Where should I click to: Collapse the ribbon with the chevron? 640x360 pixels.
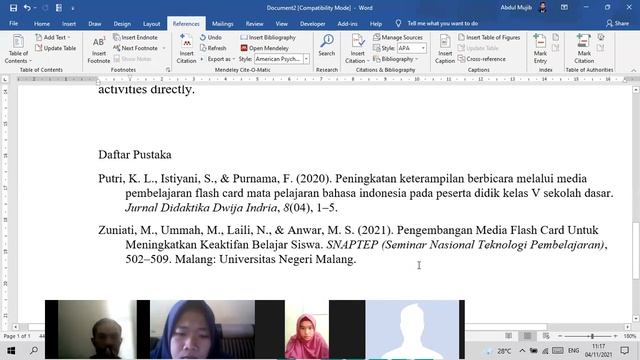tap(633, 70)
